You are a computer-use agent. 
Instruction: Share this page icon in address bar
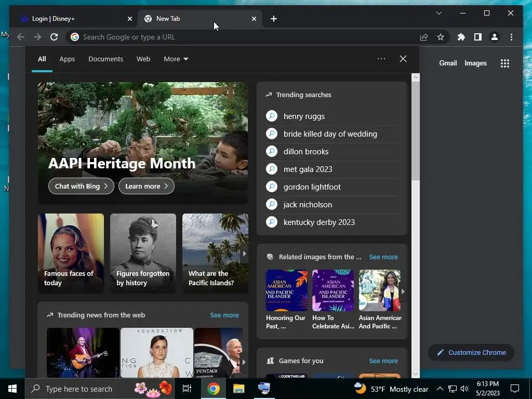coord(424,37)
